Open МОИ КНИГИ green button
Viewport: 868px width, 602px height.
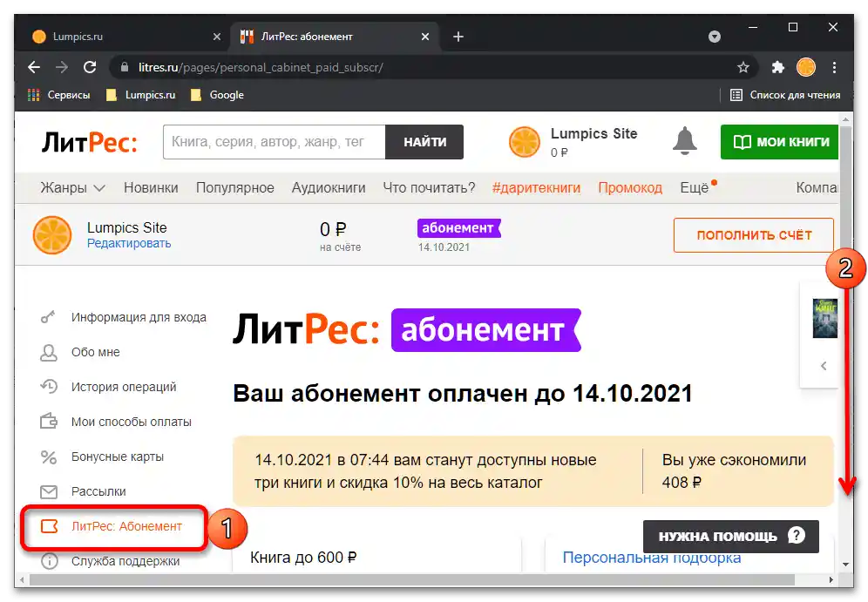[x=779, y=142]
